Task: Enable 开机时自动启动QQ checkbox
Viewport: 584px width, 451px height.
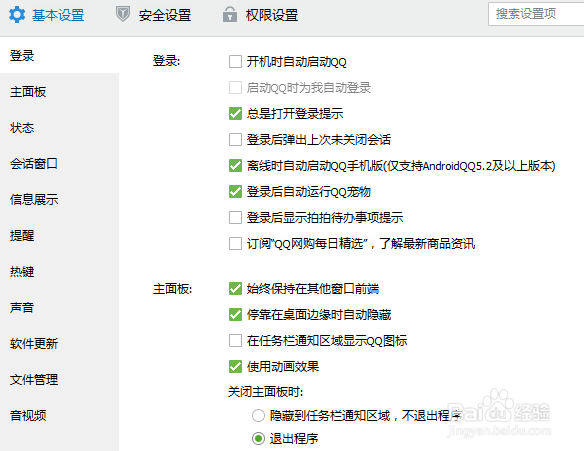Action: tap(235, 61)
